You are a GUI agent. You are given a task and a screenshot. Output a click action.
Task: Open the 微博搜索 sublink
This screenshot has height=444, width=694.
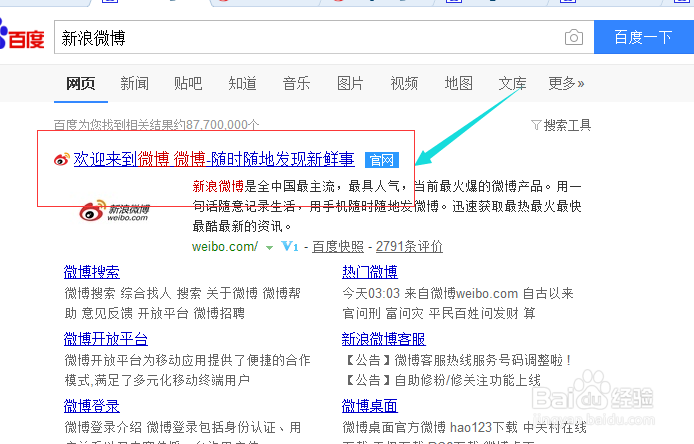pyautogui.click(x=92, y=272)
